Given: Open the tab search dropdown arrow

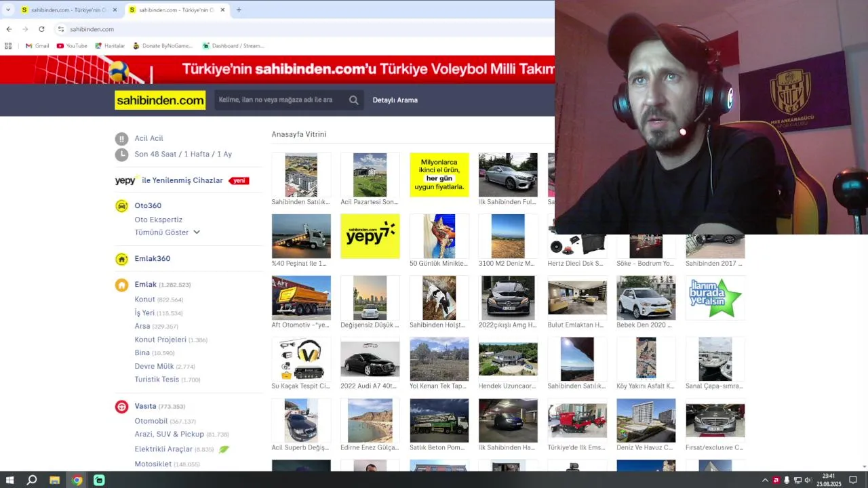Looking at the screenshot, I should (x=8, y=10).
